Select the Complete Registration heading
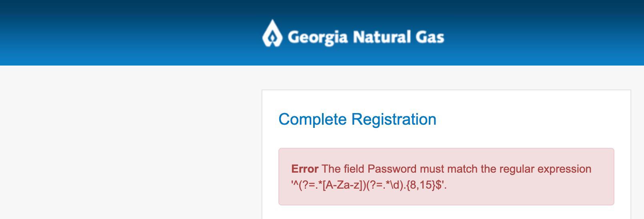644x219 pixels. click(357, 119)
